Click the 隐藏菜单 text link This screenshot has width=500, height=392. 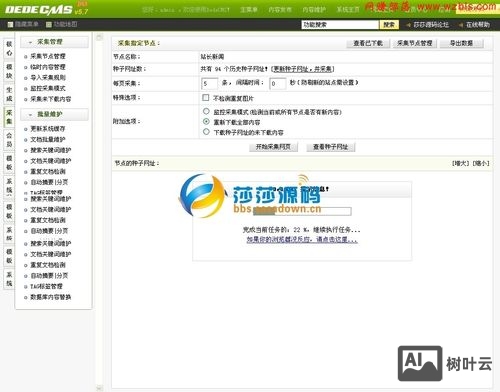(26, 24)
